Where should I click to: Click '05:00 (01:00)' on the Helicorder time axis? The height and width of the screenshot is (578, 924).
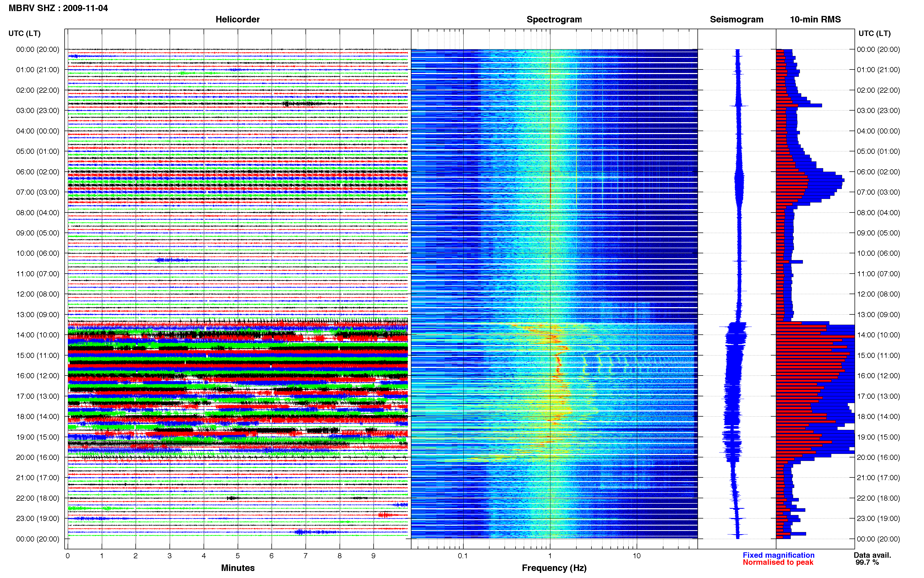point(38,151)
